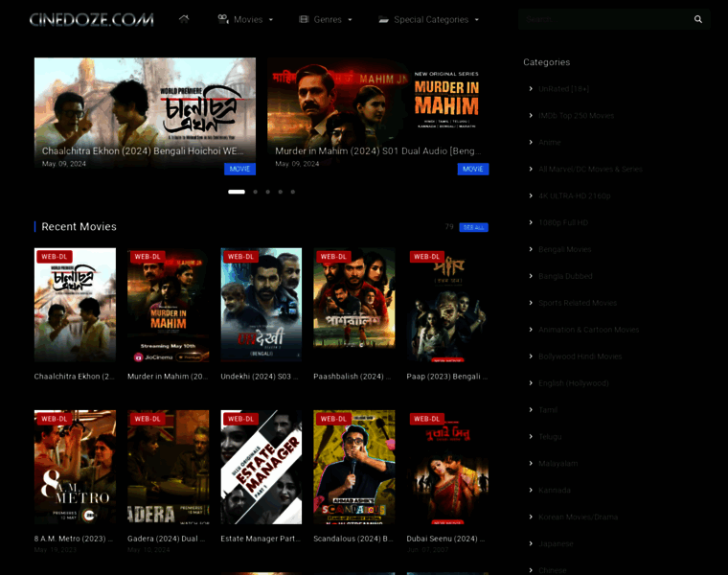Click MOVIE tag on Chaalchitra Ekhon banner
The image size is (728, 575).
[x=239, y=169]
